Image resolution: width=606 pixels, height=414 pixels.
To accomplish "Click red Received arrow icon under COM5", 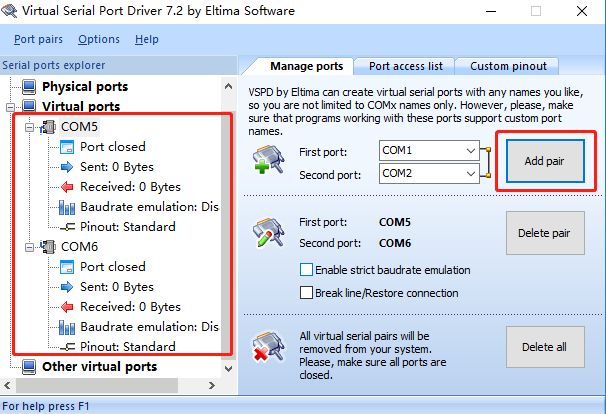I will pos(67,187).
